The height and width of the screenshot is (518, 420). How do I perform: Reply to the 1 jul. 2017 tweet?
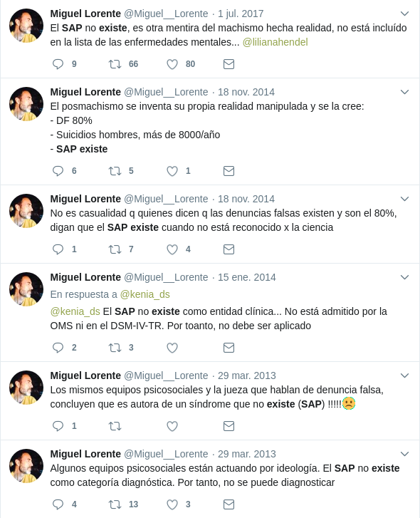click(x=58, y=63)
